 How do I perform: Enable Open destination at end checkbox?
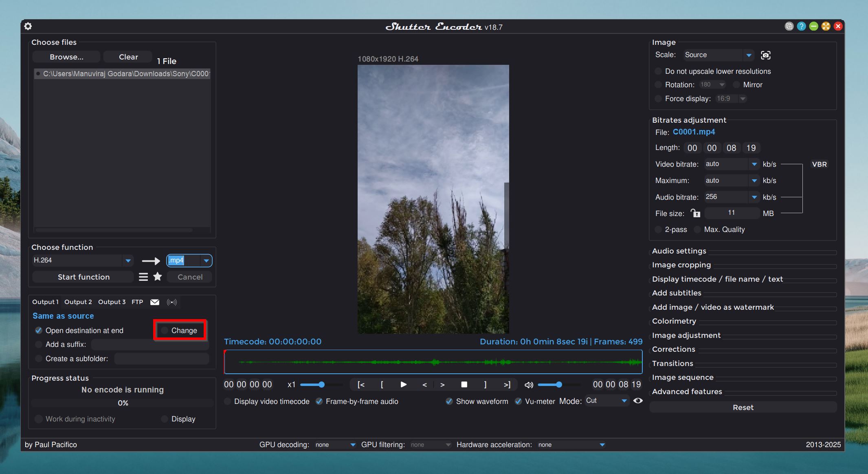tap(39, 331)
